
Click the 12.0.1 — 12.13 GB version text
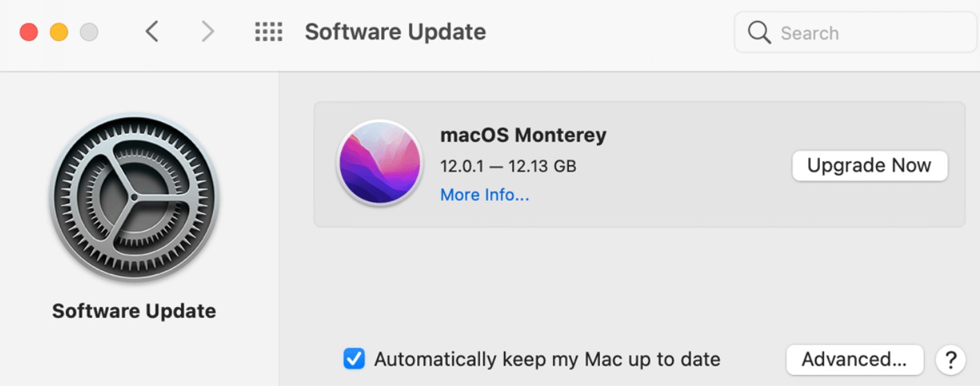click(508, 166)
